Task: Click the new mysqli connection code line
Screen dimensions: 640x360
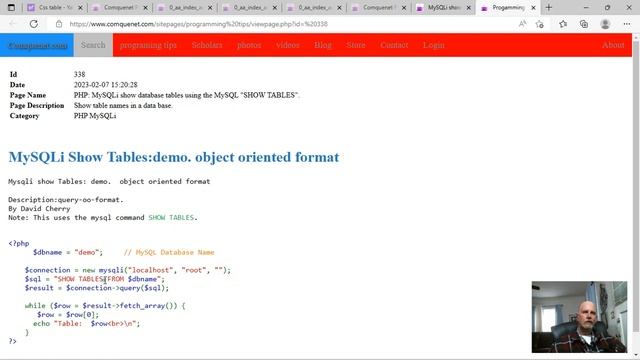Action: coord(127,270)
